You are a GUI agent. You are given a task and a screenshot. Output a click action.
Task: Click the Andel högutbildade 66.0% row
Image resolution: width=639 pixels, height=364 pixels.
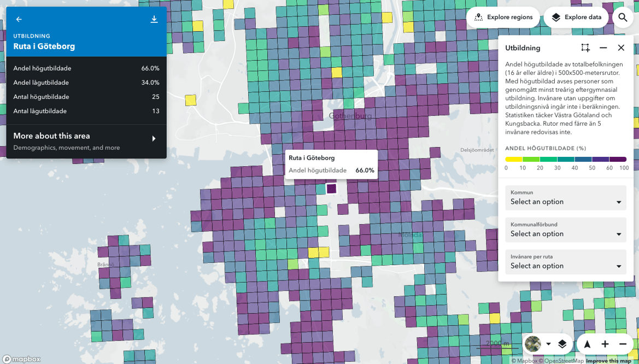86,68
